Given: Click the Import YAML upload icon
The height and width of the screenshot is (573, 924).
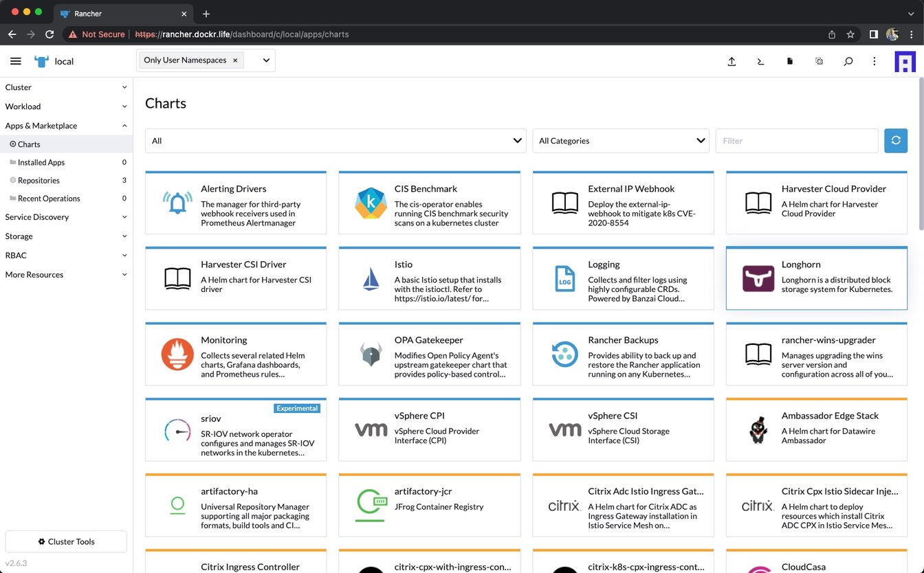Looking at the screenshot, I should (731, 61).
